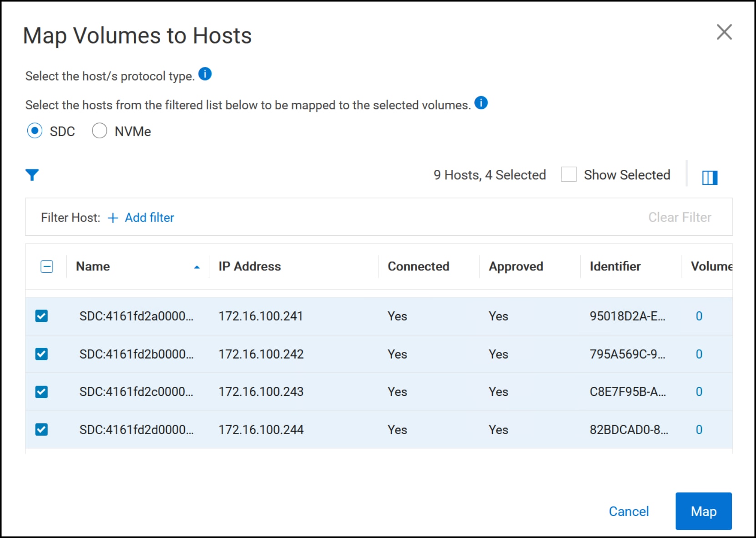The width and height of the screenshot is (756, 538).
Task: Open volume count link for 172.16.100.243 row
Action: pos(699,391)
